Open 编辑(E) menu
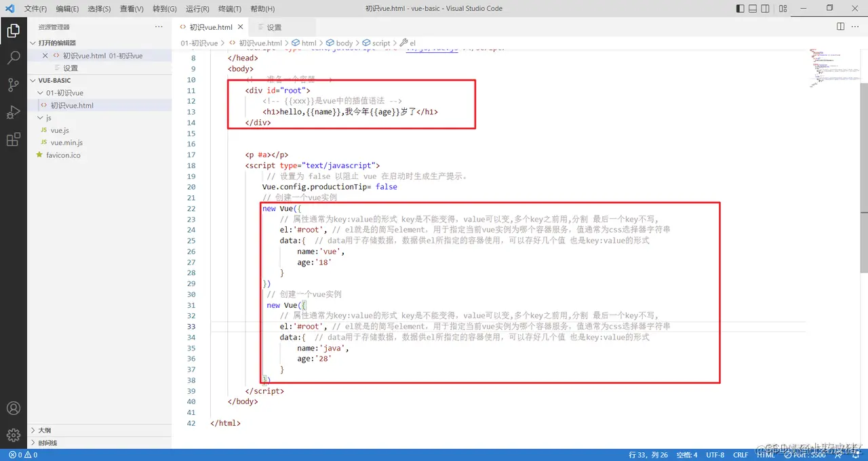 pos(67,9)
